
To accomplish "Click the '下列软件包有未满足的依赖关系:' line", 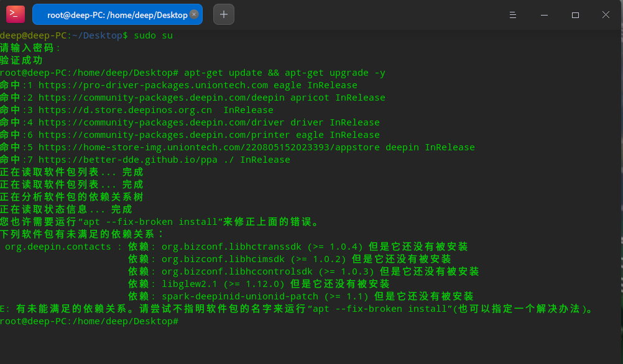I will pos(81,234).
